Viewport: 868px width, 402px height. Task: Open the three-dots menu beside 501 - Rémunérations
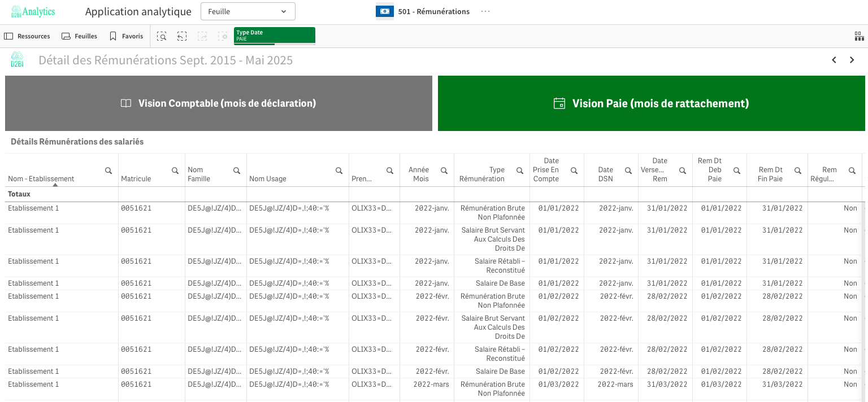(x=485, y=11)
